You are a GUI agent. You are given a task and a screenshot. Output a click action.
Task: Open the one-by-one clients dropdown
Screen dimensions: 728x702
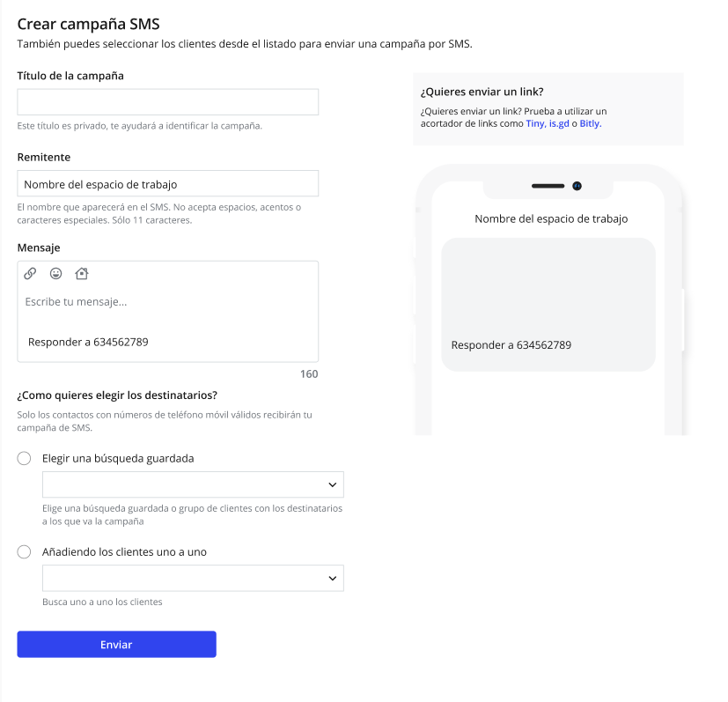193,578
